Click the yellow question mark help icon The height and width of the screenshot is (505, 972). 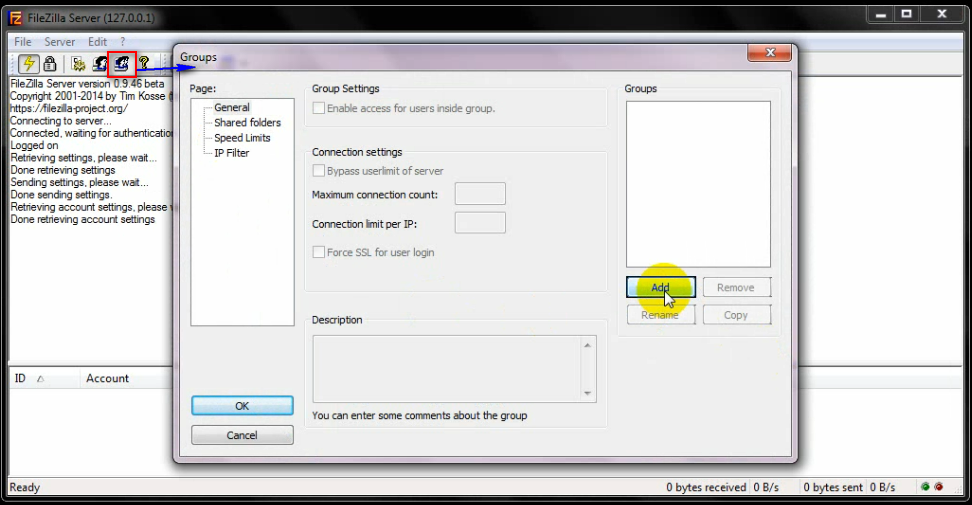click(x=144, y=63)
